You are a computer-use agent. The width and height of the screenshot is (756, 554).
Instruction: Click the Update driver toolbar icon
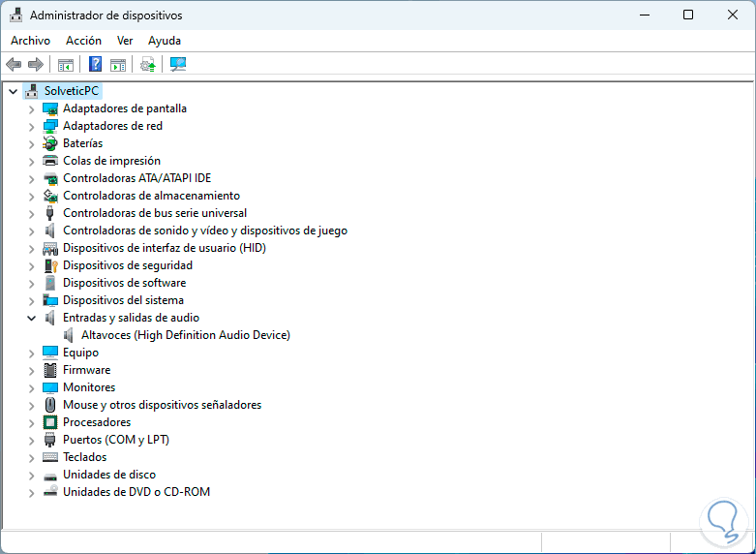tap(147, 64)
